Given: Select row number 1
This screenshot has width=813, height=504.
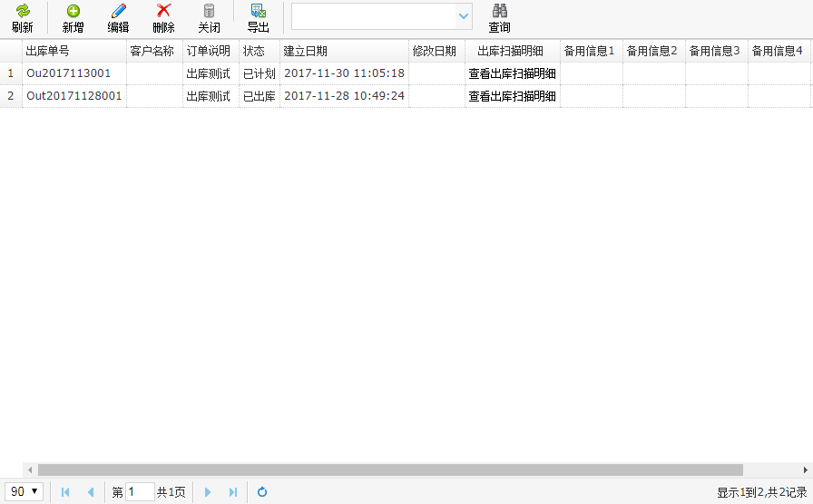Looking at the screenshot, I should (11, 73).
